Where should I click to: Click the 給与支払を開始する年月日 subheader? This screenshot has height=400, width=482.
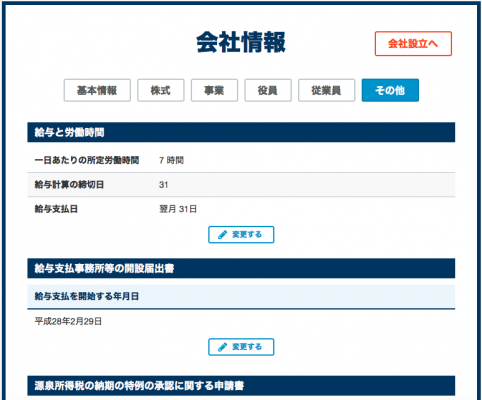(241, 296)
